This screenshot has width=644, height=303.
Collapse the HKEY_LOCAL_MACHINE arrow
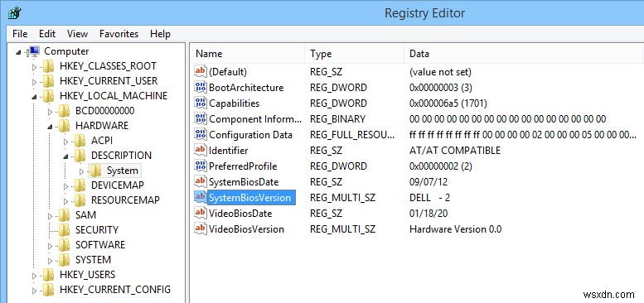pyautogui.click(x=34, y=97)
